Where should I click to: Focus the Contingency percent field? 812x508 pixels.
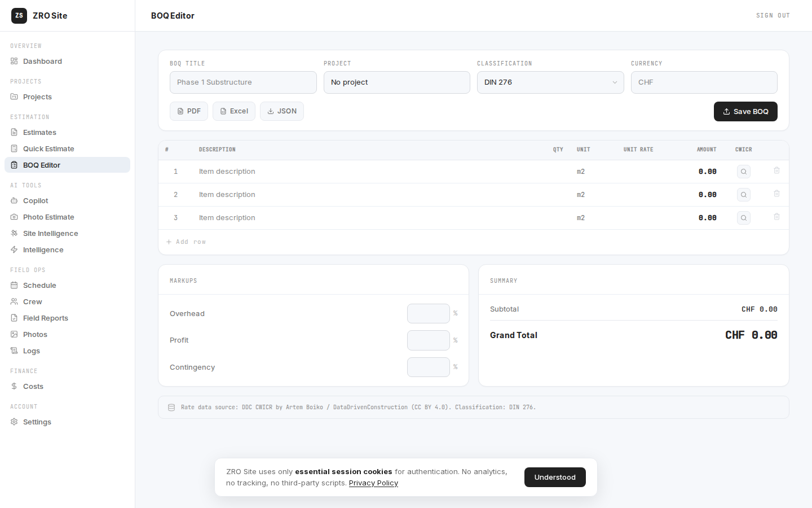pos(429,367)
